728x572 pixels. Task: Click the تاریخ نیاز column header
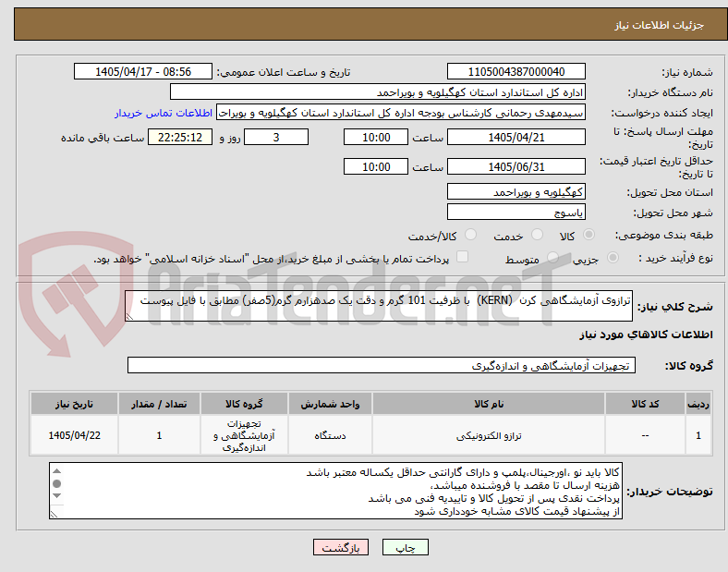click(x=74, y=404)
